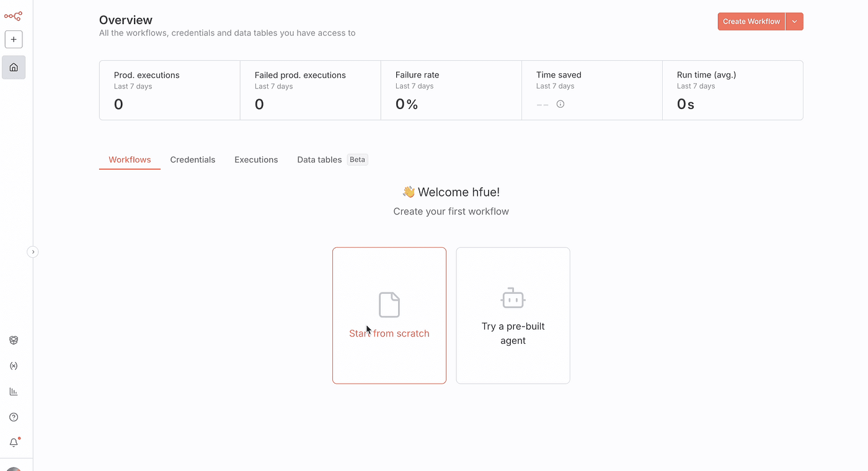Click the Failure rate stats card
The width and height of the screenshot is (868, 471).
click(x=451, y=90)
